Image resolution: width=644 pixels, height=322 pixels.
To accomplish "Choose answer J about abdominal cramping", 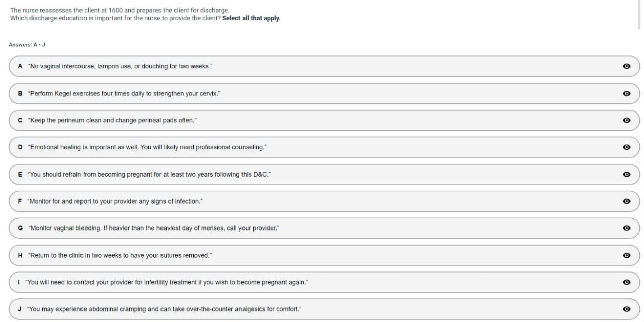I will pyautogui.click(x=165, y=309).
